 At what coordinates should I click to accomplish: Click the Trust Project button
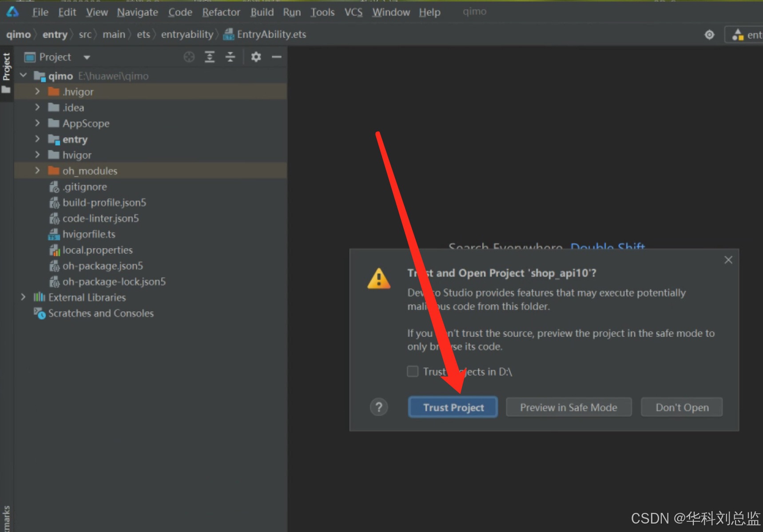(x=453, y=407)
